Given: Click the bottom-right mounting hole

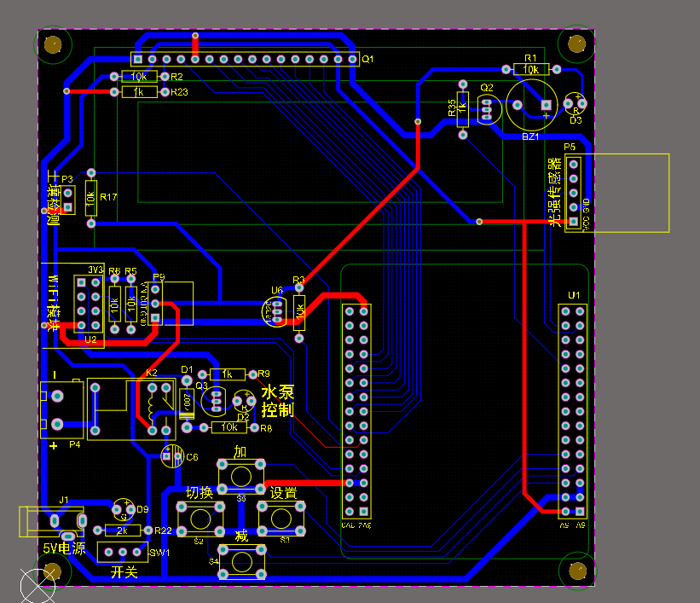Looking at the screenshot, I should point(578,571).
